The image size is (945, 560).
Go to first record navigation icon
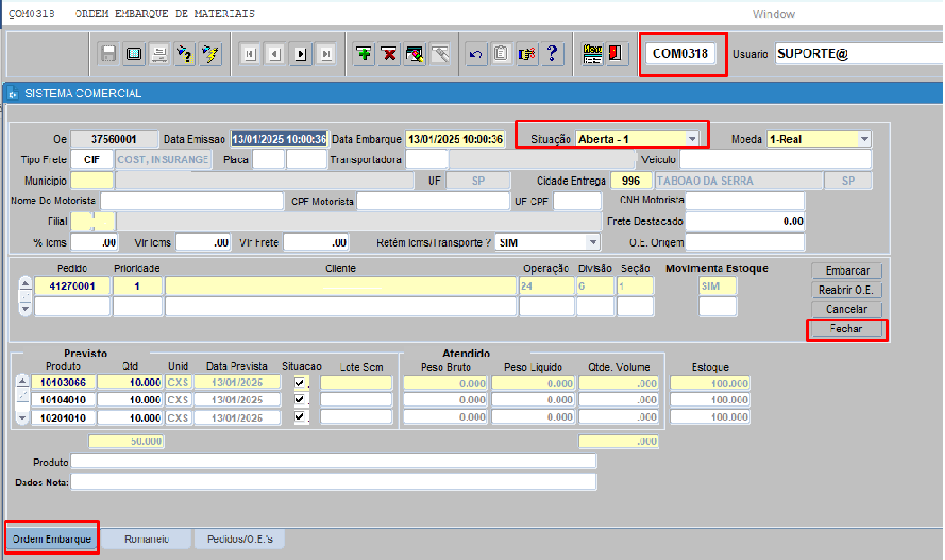[x=250, y=54]
